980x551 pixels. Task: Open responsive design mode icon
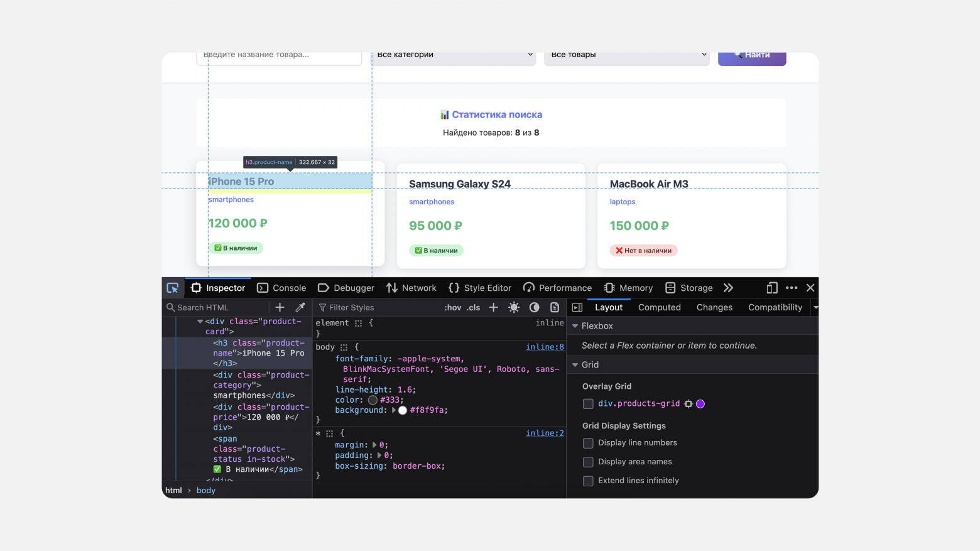[772, 288]
